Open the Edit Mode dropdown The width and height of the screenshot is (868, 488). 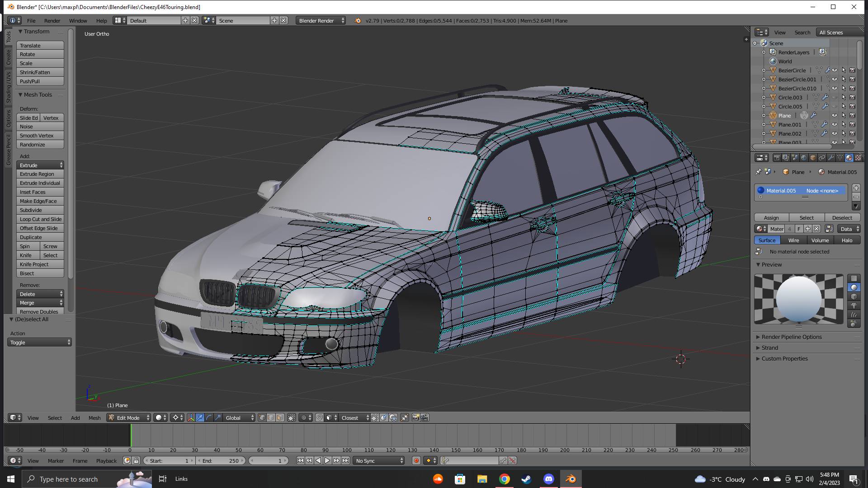coord(129,418)
